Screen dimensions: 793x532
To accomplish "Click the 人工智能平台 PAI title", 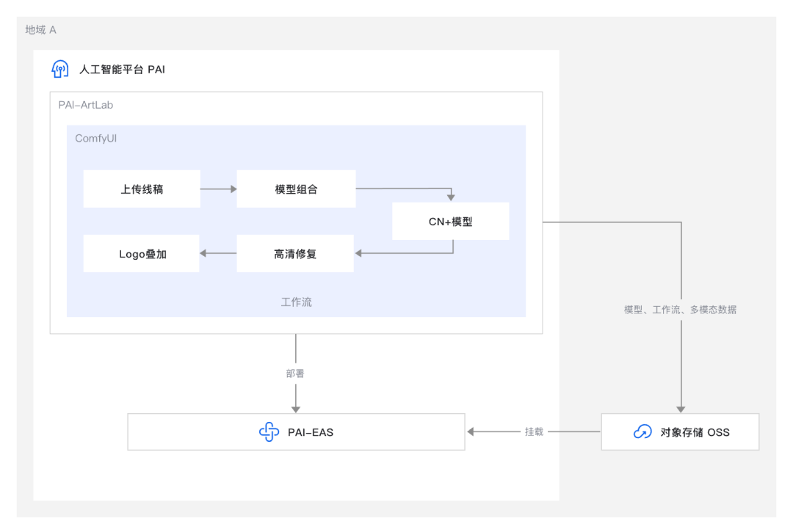I will [123, 70].
